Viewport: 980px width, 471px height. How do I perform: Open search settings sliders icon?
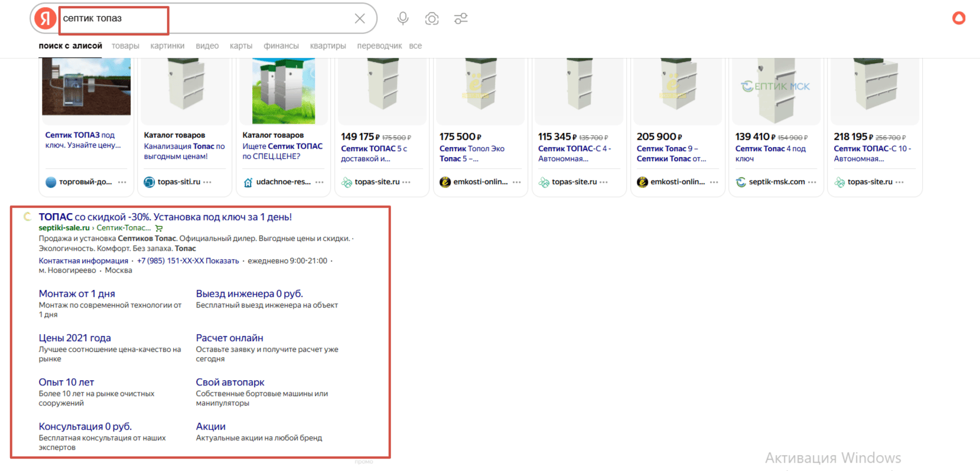click(461, 18)
